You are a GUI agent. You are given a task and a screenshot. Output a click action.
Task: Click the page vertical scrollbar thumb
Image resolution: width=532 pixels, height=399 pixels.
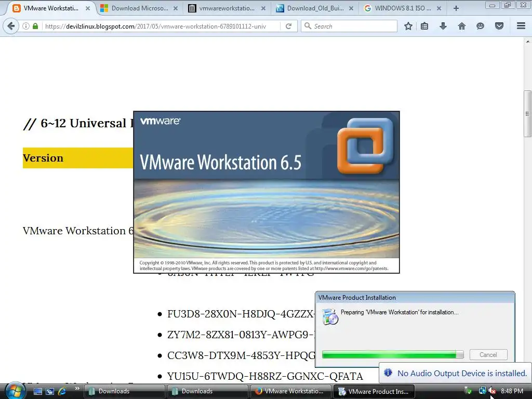pyautogui.click(x=527, y=113)
